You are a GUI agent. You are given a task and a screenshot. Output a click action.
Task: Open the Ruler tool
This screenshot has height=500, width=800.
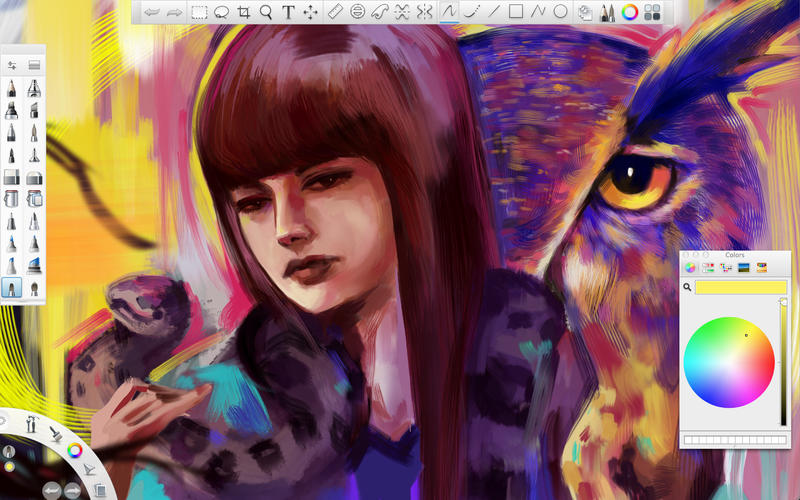(335, 13)
